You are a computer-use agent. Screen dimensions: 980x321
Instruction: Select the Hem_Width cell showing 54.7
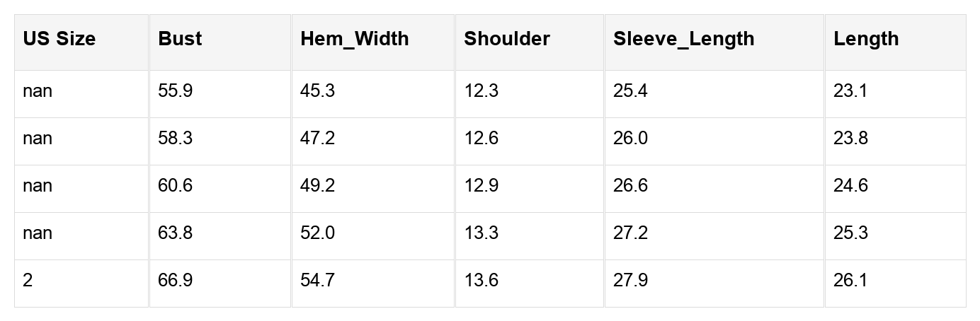click(x=317, y=280)
